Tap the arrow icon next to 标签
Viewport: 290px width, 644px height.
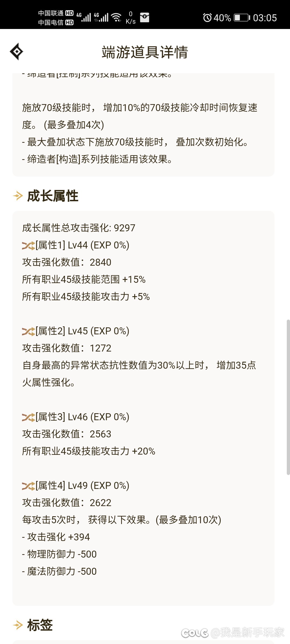pyautogui.click(x=18, y=625)
